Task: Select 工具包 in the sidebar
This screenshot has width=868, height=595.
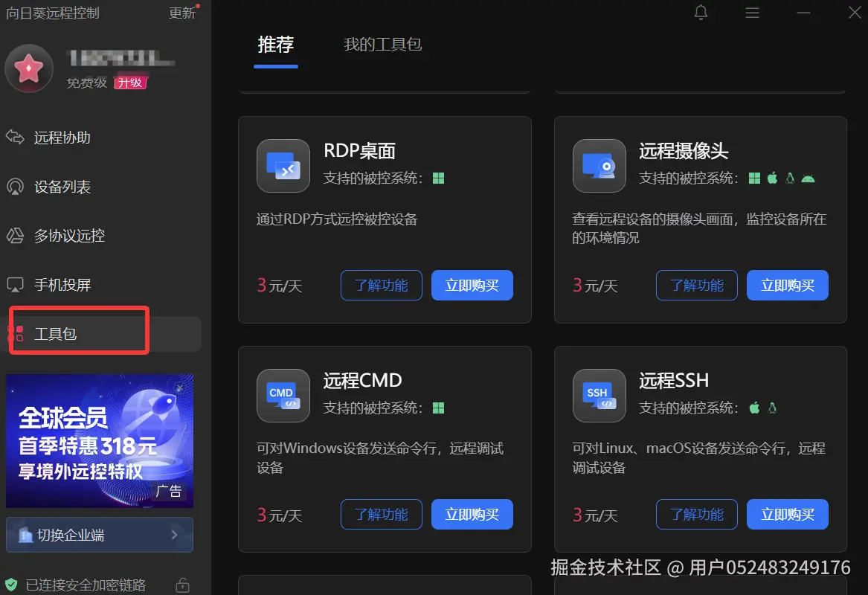Action: pyautogui.click(x=100, y=334)
